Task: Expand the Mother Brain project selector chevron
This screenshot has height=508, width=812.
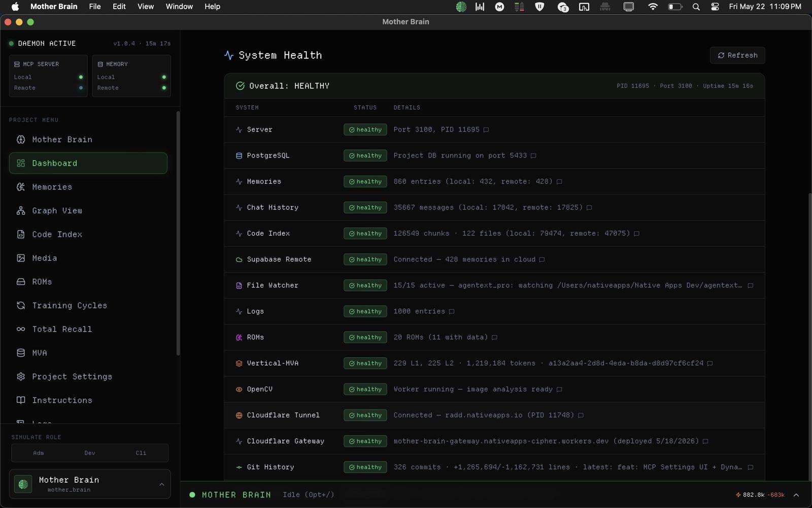Action: coord(162,485)
